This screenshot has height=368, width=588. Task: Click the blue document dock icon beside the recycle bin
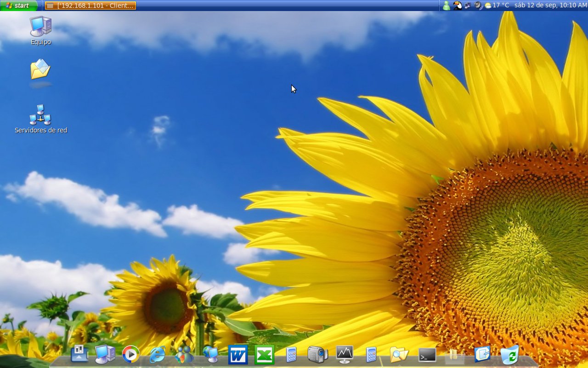tap(482, 354)
